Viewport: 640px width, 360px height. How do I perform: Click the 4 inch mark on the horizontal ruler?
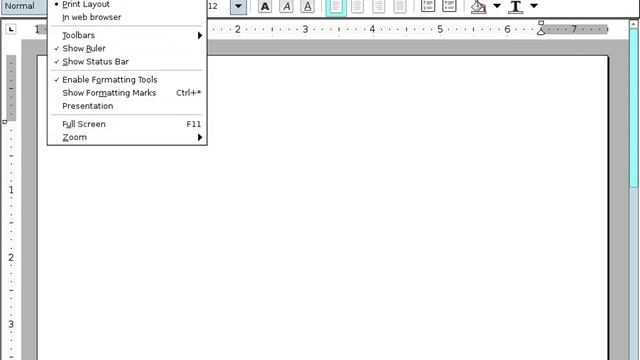(x=372, y=29)
